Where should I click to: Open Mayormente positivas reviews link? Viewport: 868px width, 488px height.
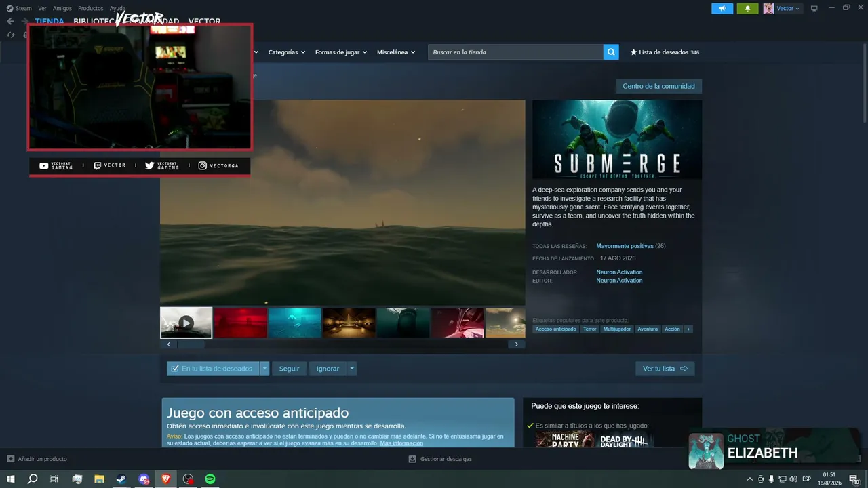coord(625,246)
